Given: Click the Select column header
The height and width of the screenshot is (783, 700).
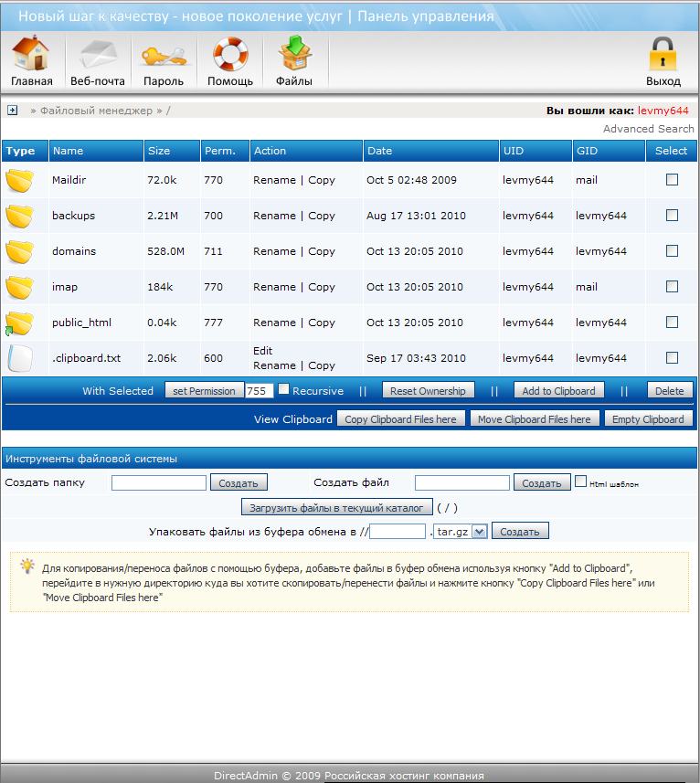Looking at the screenshot, I should click(x=671, y=151).
